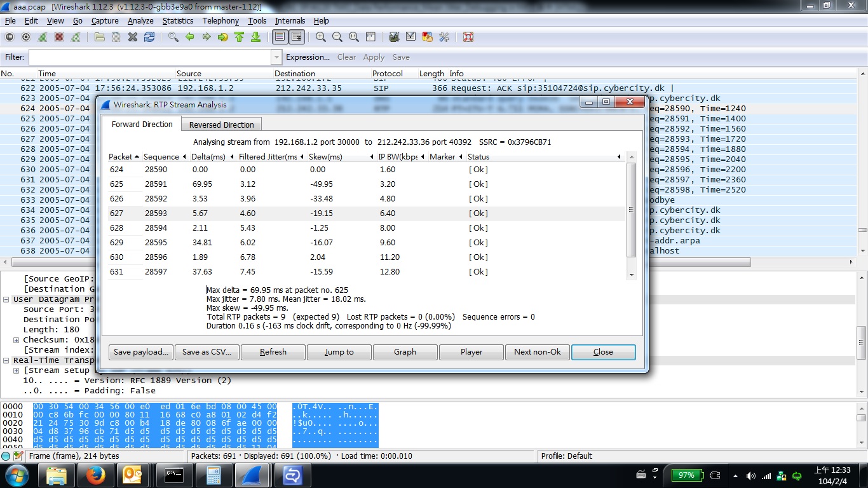
Task: Save this capture file icon
Action: tap(116, 37)
